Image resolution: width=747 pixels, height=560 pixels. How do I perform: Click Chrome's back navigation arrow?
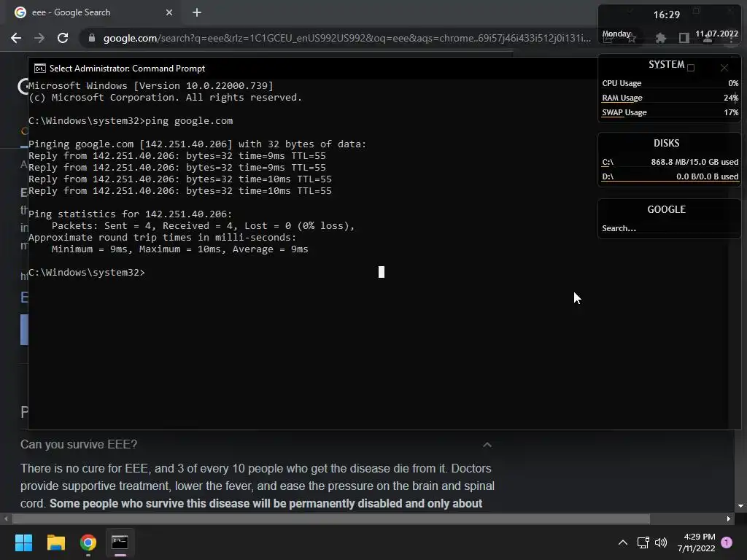(x=16, y=38)
